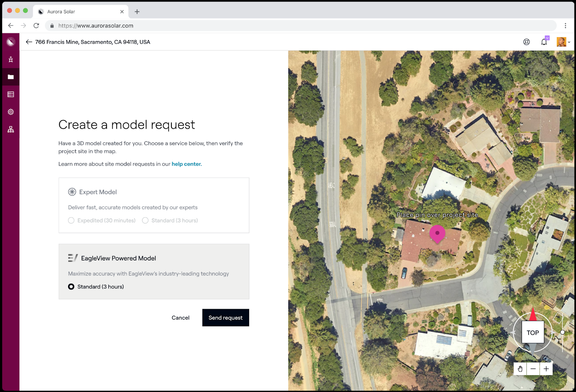
Task: Open the notifications bell
Action: click(x=544, y=42)
